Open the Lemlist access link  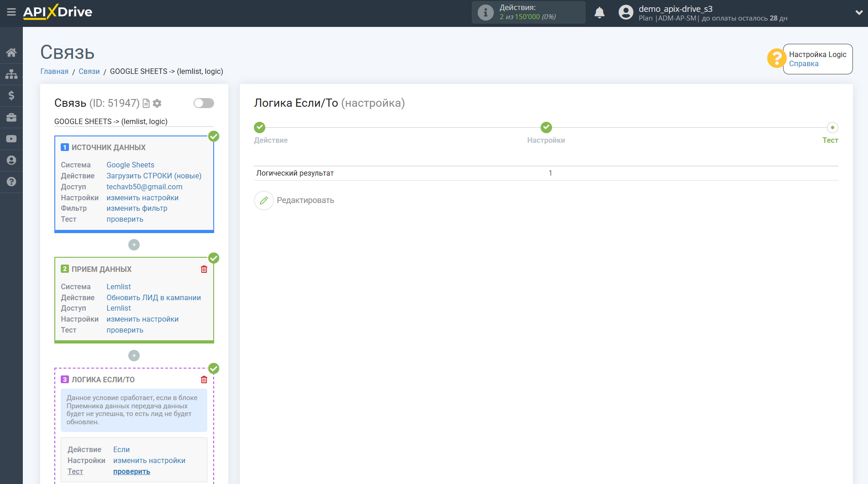[x=119, y=308]
